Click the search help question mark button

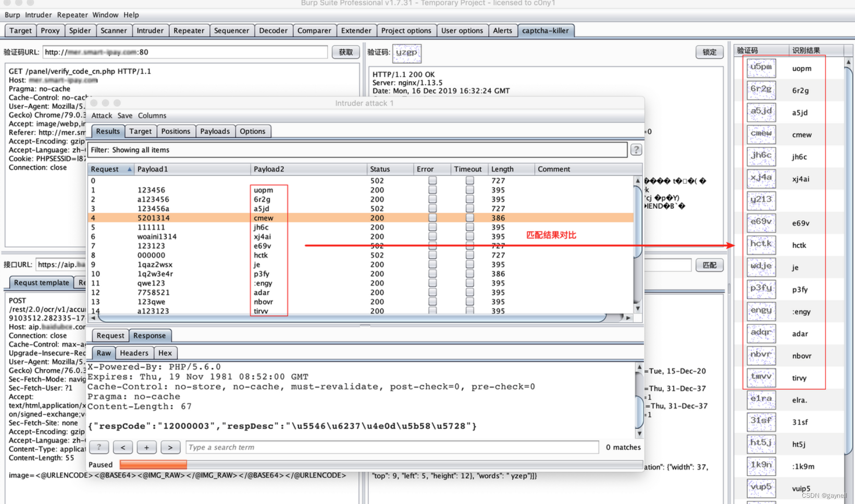(x=99, y=447)
